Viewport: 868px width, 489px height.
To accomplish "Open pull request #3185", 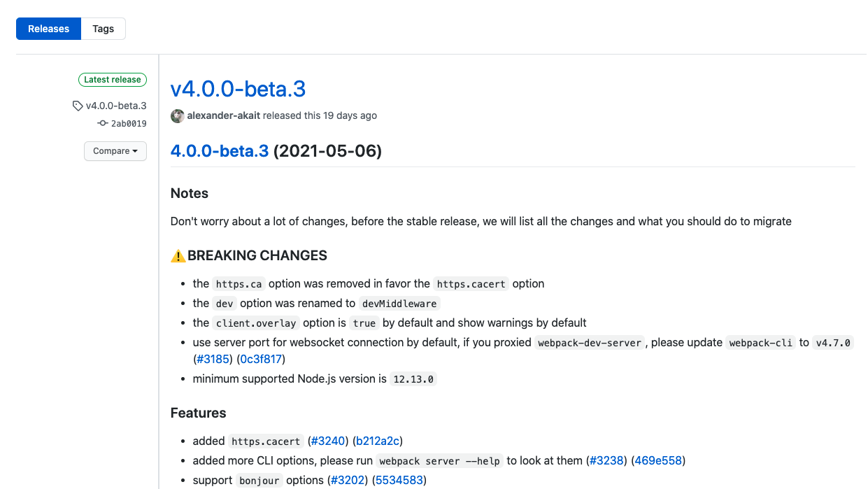I will [x=213, y=359].
